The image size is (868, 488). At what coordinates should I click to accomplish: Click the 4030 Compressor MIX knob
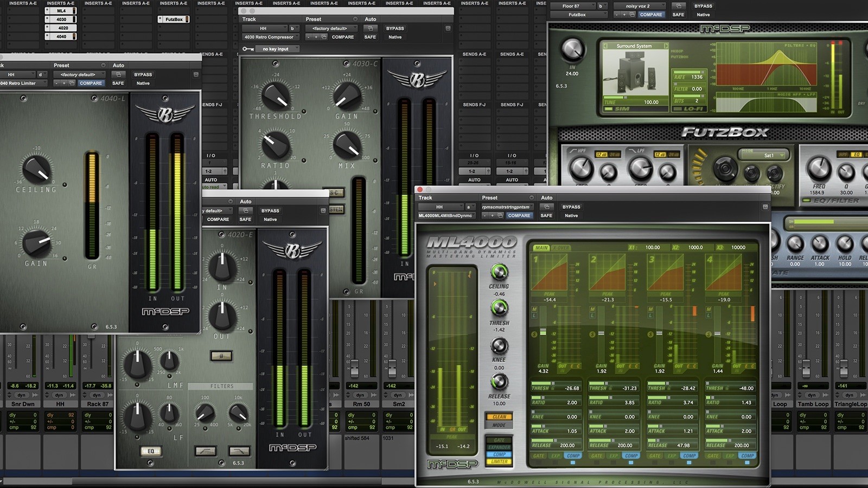point(347,145)
